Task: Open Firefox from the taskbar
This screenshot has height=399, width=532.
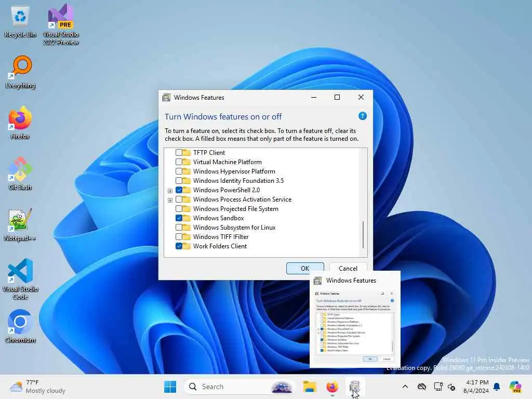Action: tap(332, 387)
